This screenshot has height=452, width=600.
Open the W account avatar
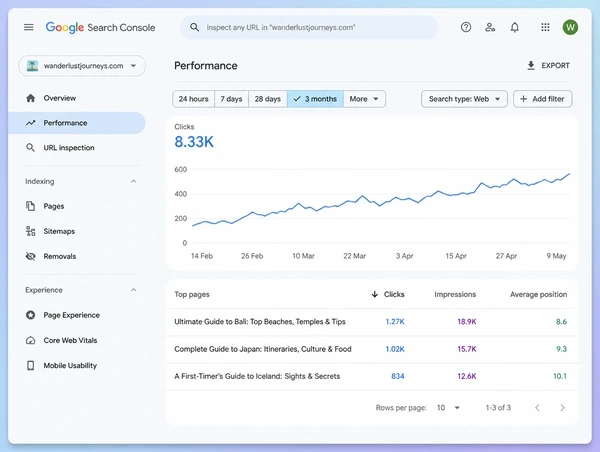click(570, 27)
